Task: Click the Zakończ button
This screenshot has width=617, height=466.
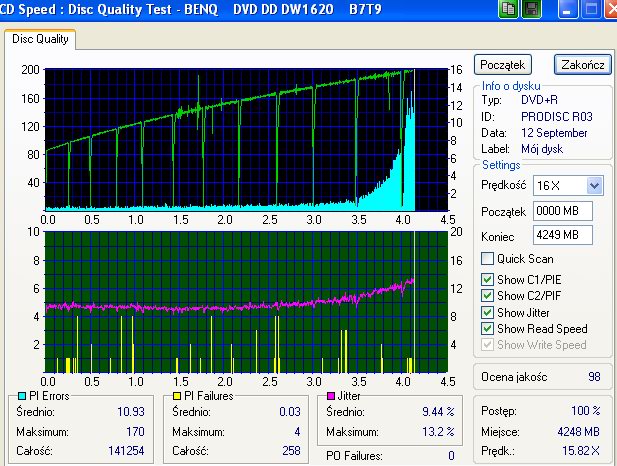Action: click(x=583, y=65)
